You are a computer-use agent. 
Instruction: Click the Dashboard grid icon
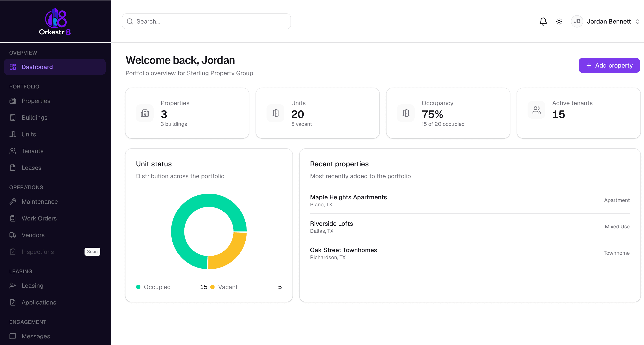(x=13, y=67)
